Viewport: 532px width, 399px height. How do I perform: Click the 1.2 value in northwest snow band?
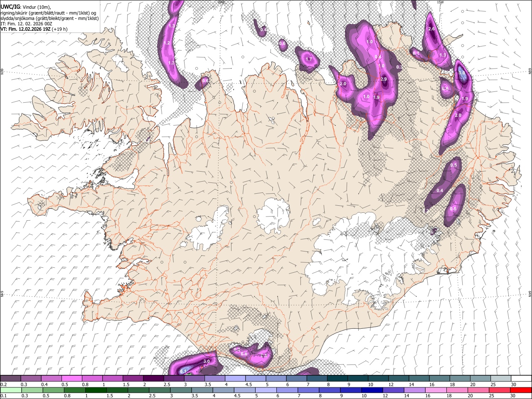coord(167,43)
